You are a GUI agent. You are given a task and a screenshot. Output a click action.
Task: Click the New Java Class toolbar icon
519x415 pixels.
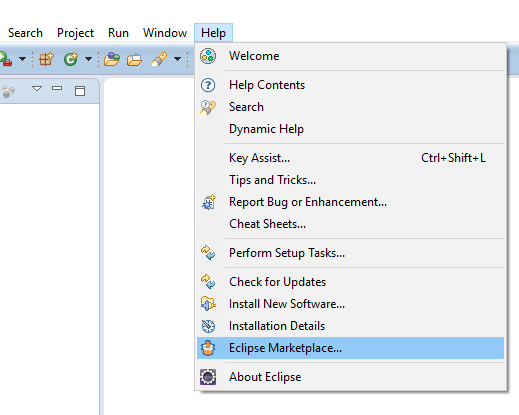(71, 59)
